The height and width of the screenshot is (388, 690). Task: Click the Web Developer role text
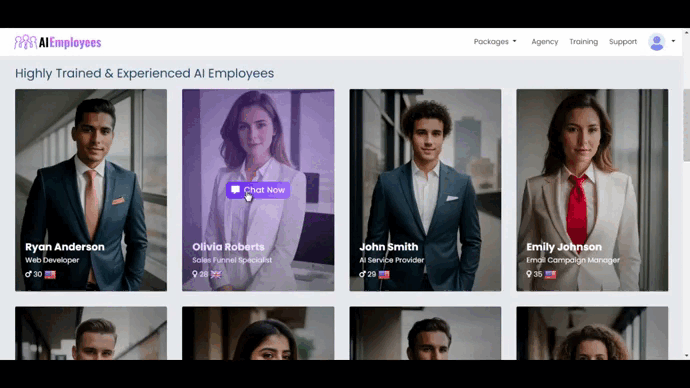click(52, 260)
